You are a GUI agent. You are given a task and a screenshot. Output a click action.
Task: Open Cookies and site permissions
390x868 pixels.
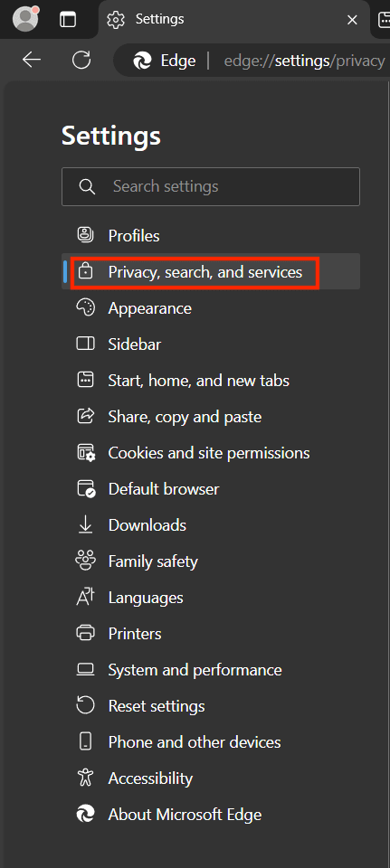tap(211, 453)
